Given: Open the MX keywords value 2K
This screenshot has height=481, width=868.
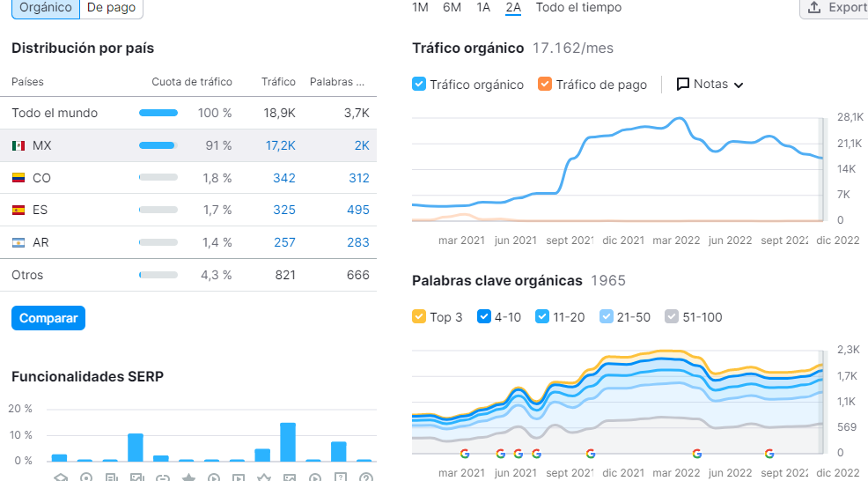Looking at the screenshot, I should (362, 145).
